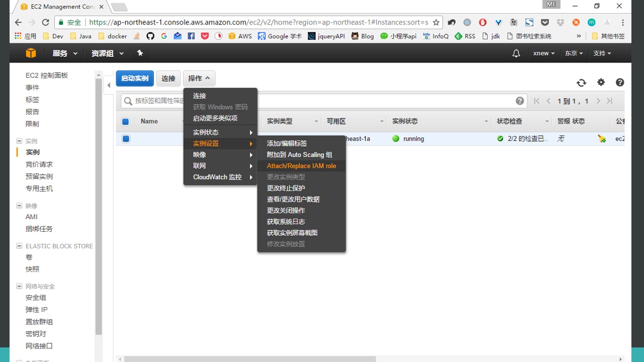
Task: Collapse the sidebar with the left arrow
Action: (109, 85)
